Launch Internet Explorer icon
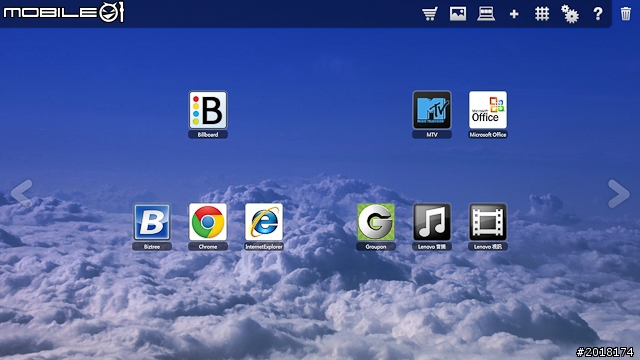 (264, 222)
